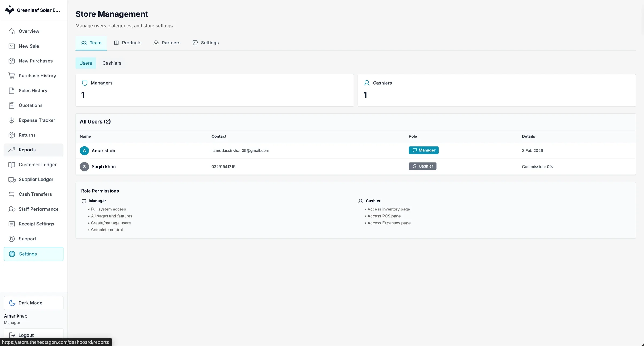The height and width of the screenshot is (346, 644).
Task: Click the Returns package icon
Action: (12, 135)
